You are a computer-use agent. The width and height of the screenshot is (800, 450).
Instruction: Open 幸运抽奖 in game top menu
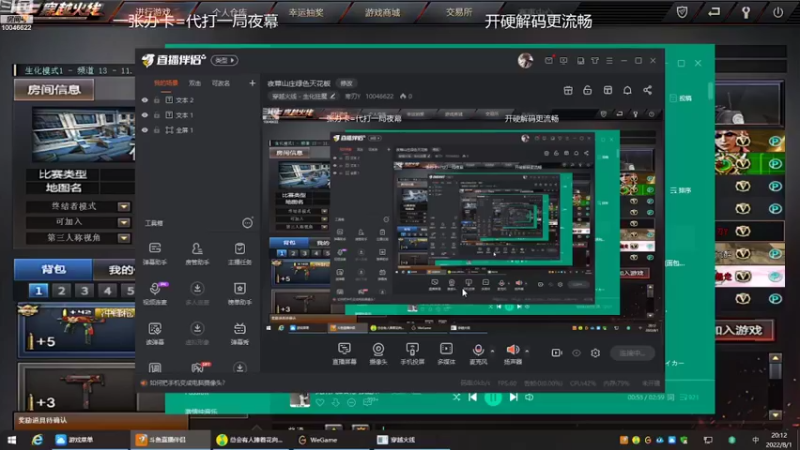[306, 12]
